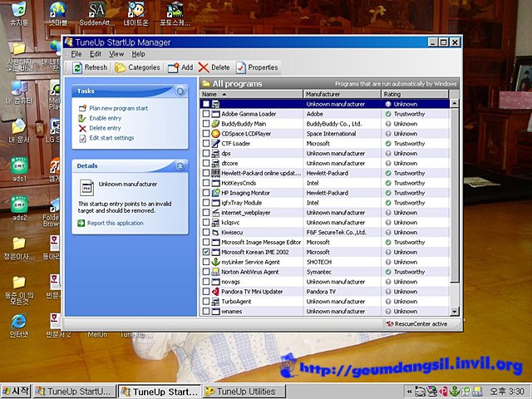Click the CDSpace LCDPlayer orange icon
This screenshot has width=532, height=399.
pyautogui.click(x=215, y=134)
